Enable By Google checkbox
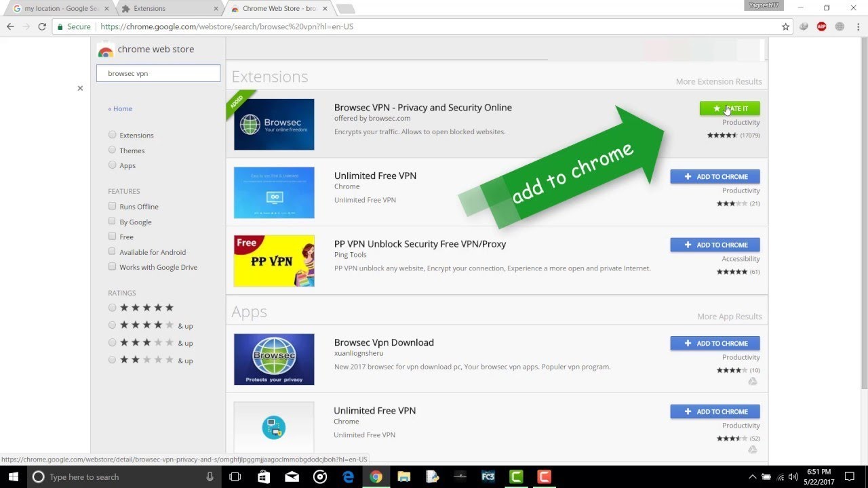 click(x=113, y=222)
